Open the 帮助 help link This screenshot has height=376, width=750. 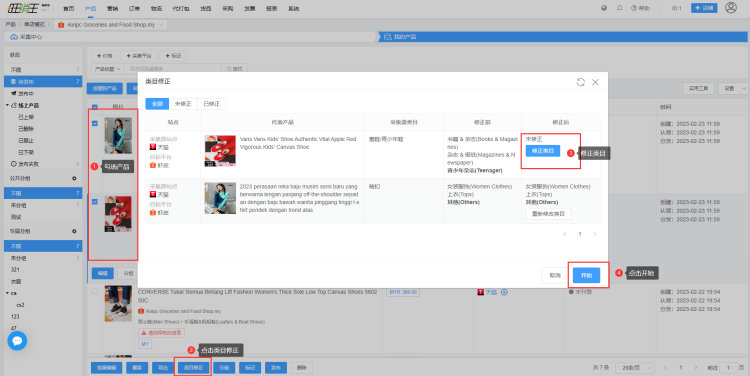[x=640, y=8]
